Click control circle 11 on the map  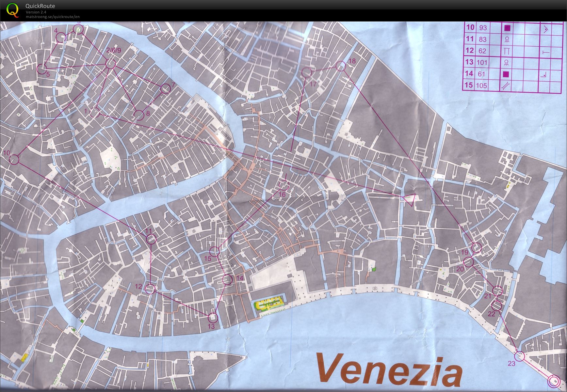(151, 239)
